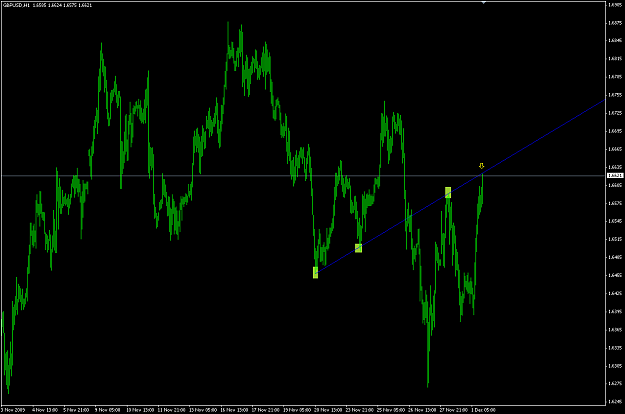Click the highlighted current price label on the price axis

(615, 175)
